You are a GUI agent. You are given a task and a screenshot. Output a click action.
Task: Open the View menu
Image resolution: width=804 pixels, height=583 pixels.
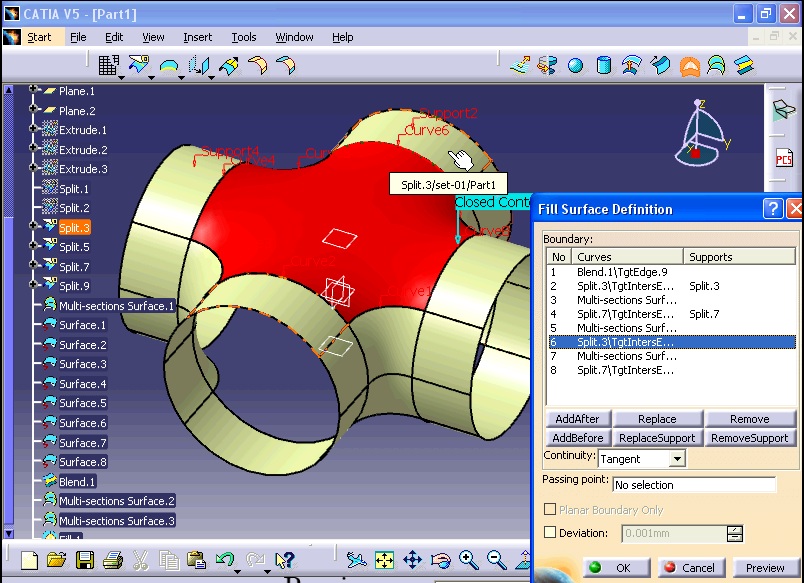pyautogui.click(x=153, y=37)
